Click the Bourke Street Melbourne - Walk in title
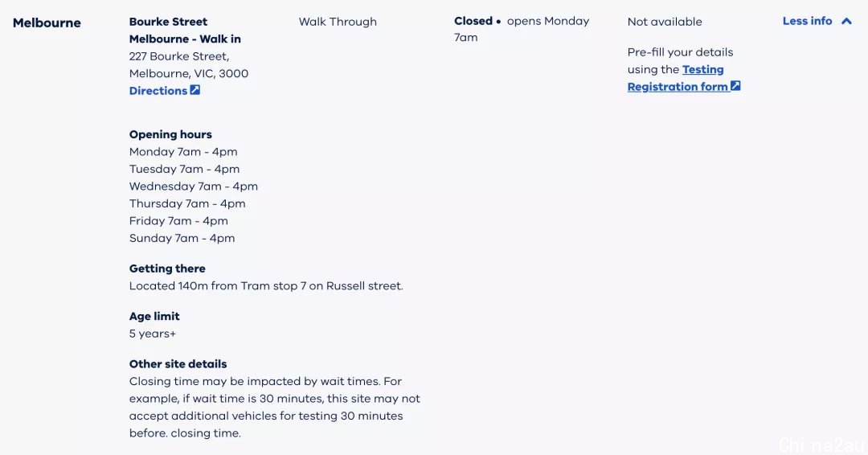The image size is (868, 455). pyautogui.click(x=185, y=31)
